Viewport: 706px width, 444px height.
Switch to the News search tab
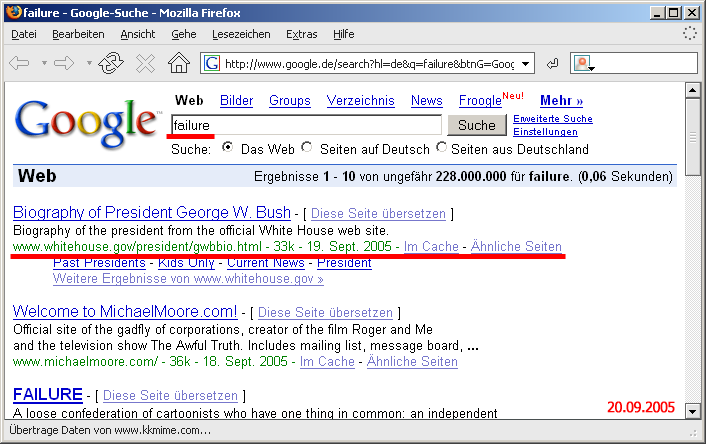pos(427,100)
